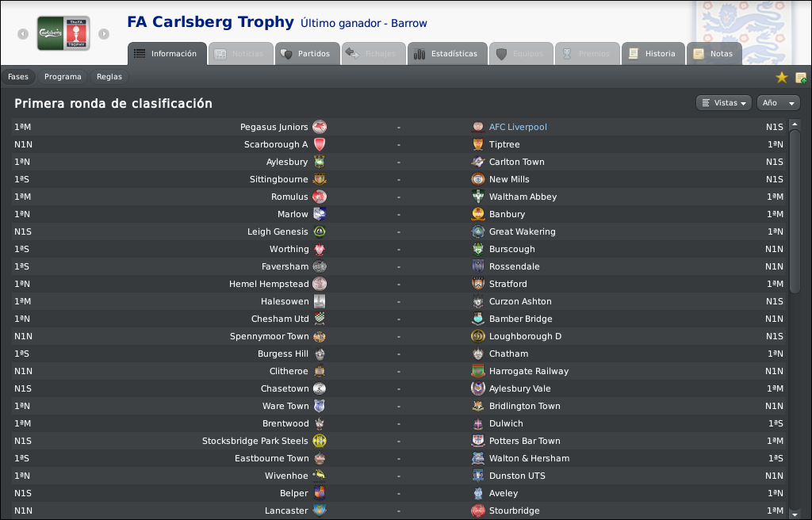Open the AFC Liverpool link
Screen dimensions: 812x520
(x=518, y=127)
